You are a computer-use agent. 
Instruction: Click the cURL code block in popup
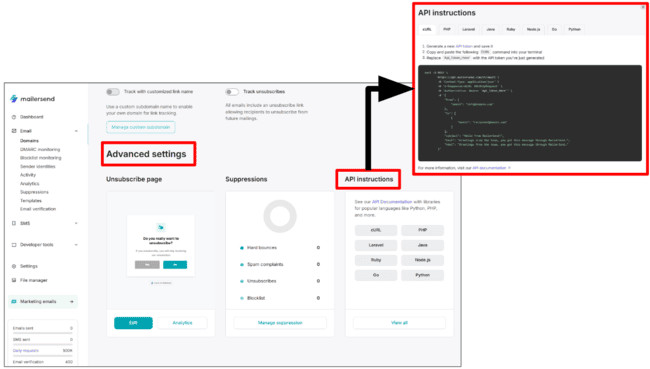pyautogui.click(x=530, y=113)
